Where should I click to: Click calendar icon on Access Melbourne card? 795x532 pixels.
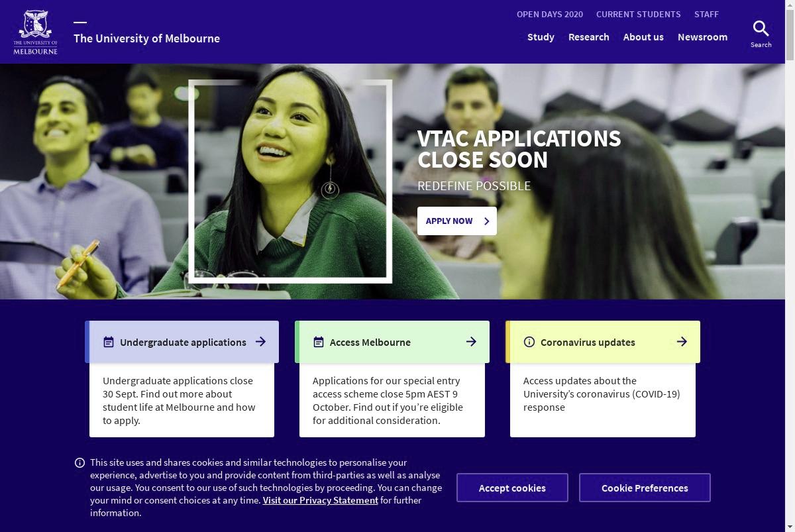click(319, 342)
